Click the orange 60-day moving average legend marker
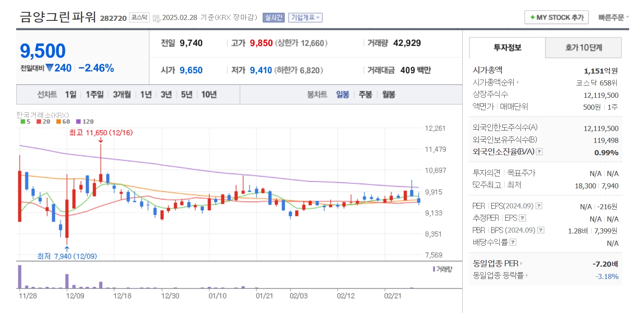The height and width of the screenshot is (313, 644). tap(58, 121)
